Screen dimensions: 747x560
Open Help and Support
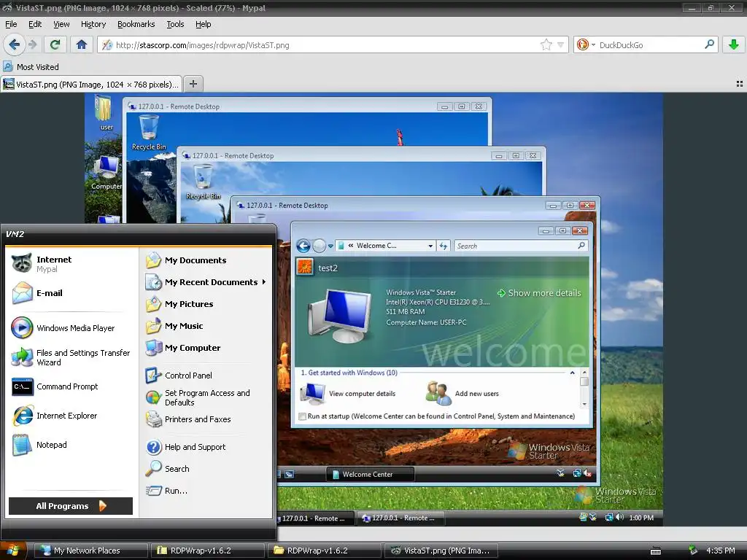click(206, 447)
